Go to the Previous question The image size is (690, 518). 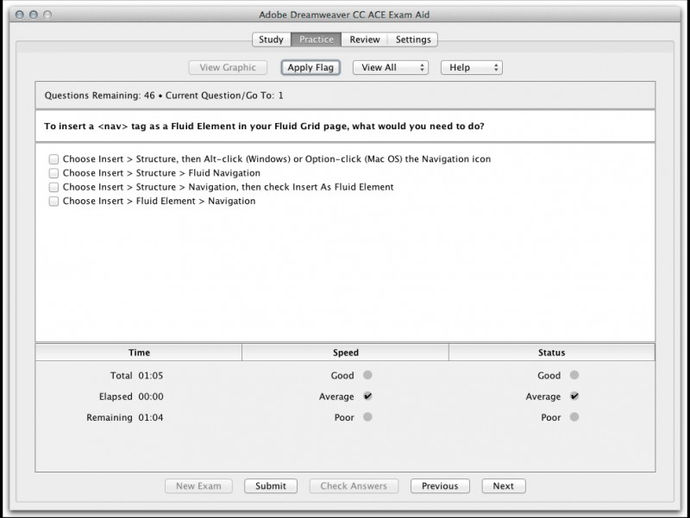tap(440, 486)
